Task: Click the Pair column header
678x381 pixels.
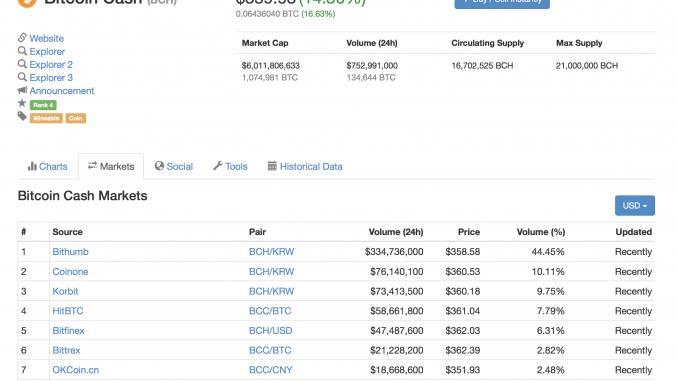Action: [257, 232]
